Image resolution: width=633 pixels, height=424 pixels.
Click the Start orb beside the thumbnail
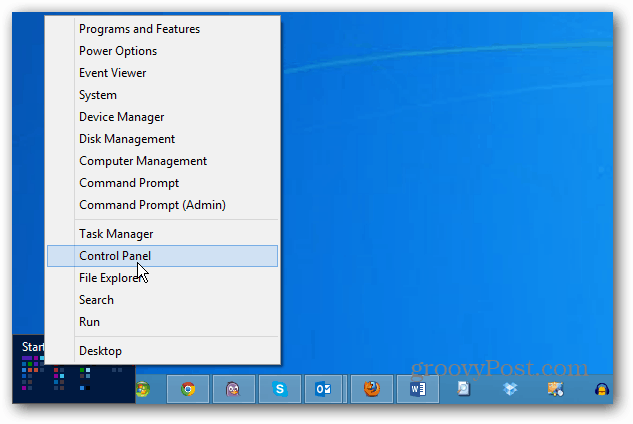143,389
